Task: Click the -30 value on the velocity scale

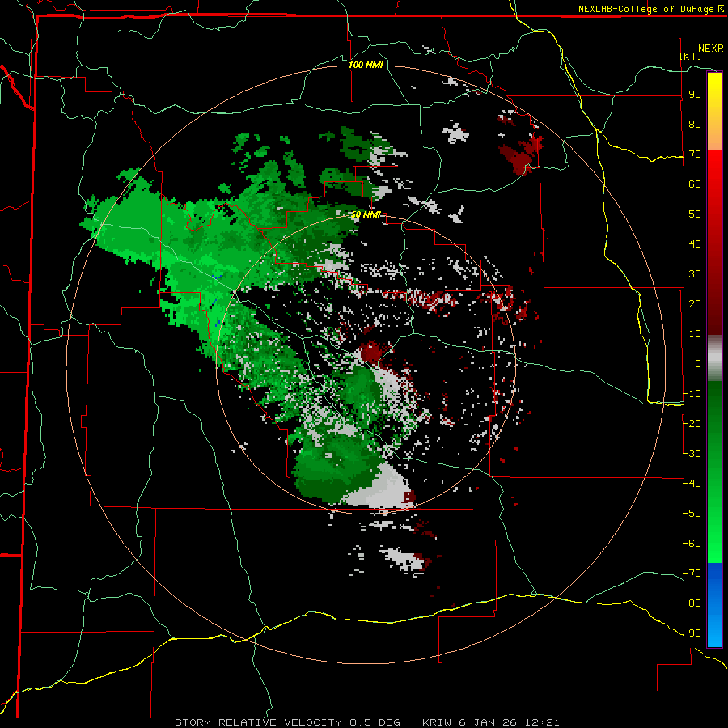Action: (x=692, y=454)
